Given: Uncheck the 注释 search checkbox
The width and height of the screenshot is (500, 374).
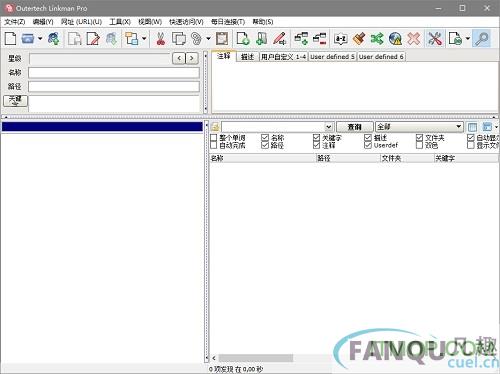Looking at the screenshot, I should (x=316, y=145).
